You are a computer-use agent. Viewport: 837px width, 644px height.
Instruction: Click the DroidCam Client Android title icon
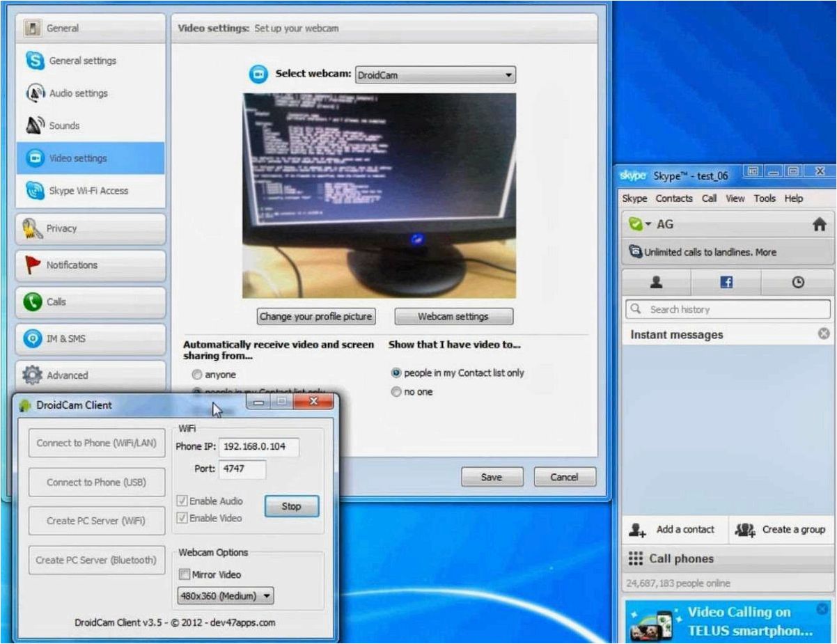26,405
